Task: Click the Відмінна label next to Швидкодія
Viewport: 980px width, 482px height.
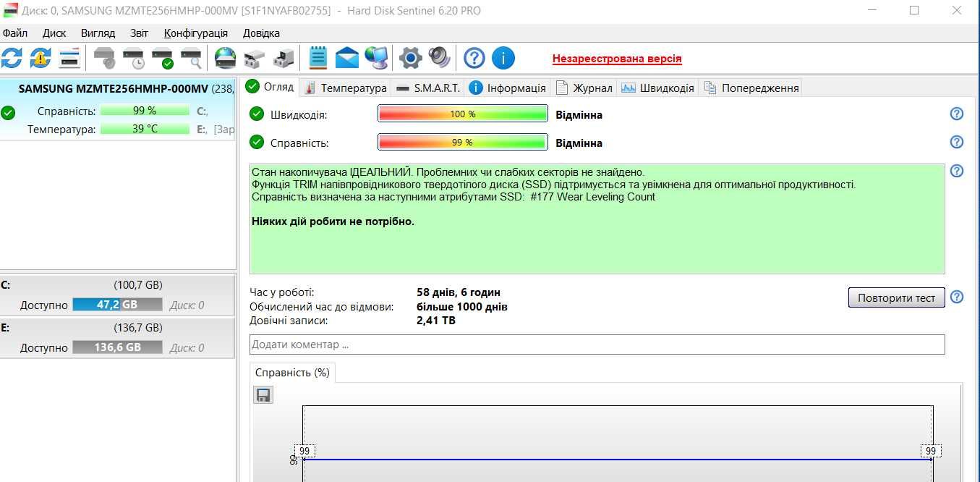Action: click(x=579, y=114)
